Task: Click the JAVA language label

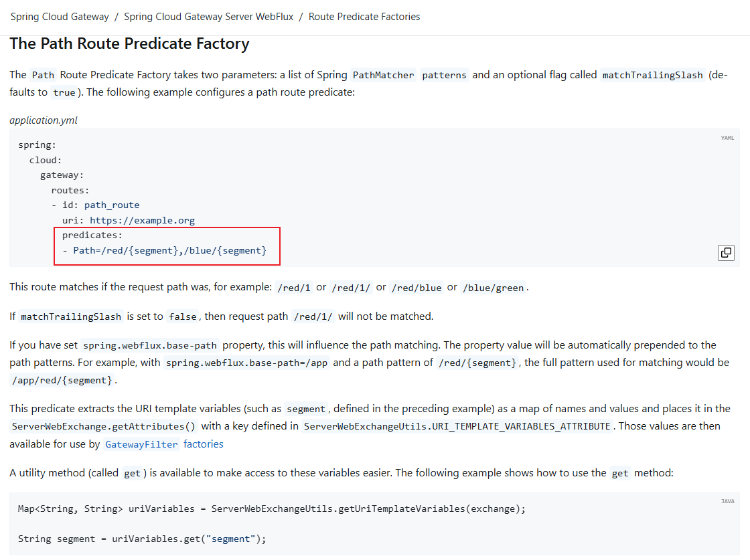Action: 727,501
